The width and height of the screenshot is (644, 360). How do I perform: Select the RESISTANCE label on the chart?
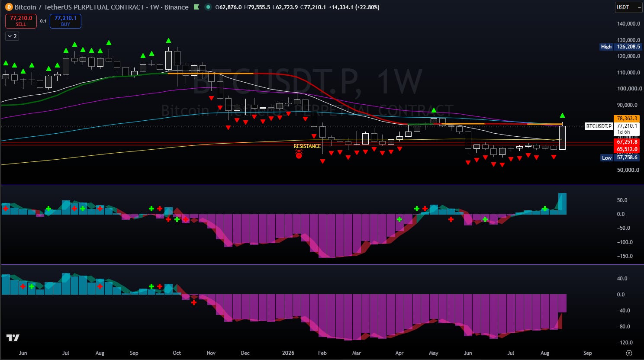[x=307, y=146]
